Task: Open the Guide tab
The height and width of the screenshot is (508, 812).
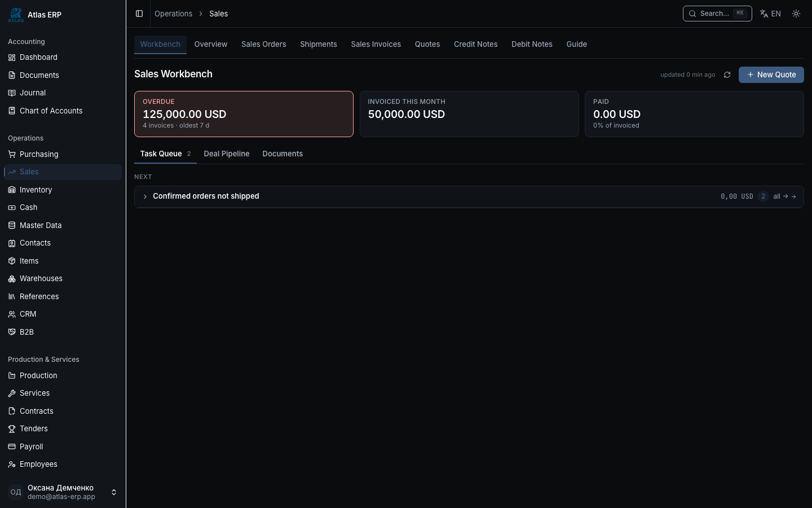Action: click(577, 45)
